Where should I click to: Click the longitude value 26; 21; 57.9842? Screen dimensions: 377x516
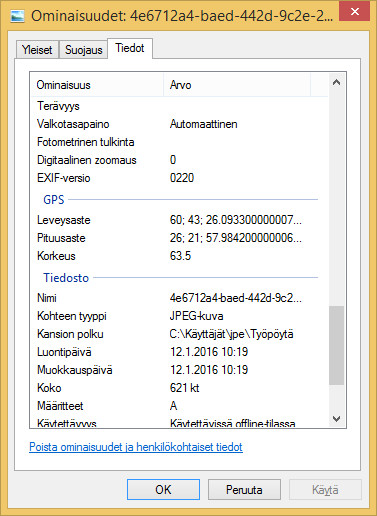pyautogui.click(x=236, y=238)
